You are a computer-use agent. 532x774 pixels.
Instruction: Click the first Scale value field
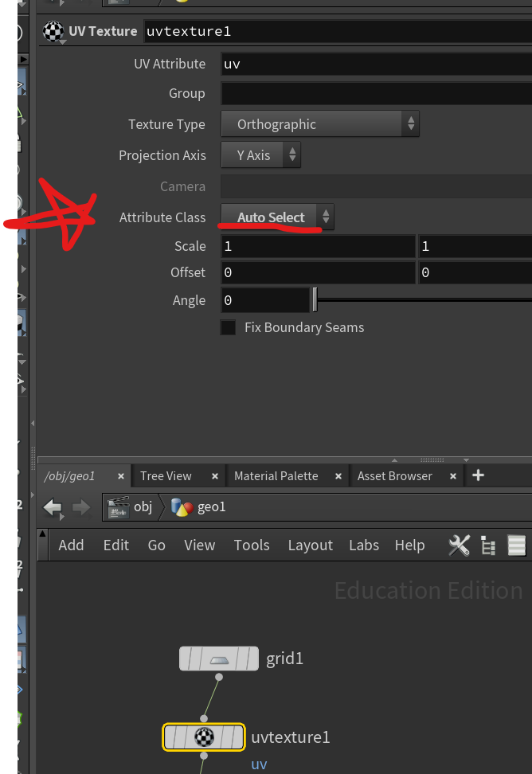click(318, 246)
